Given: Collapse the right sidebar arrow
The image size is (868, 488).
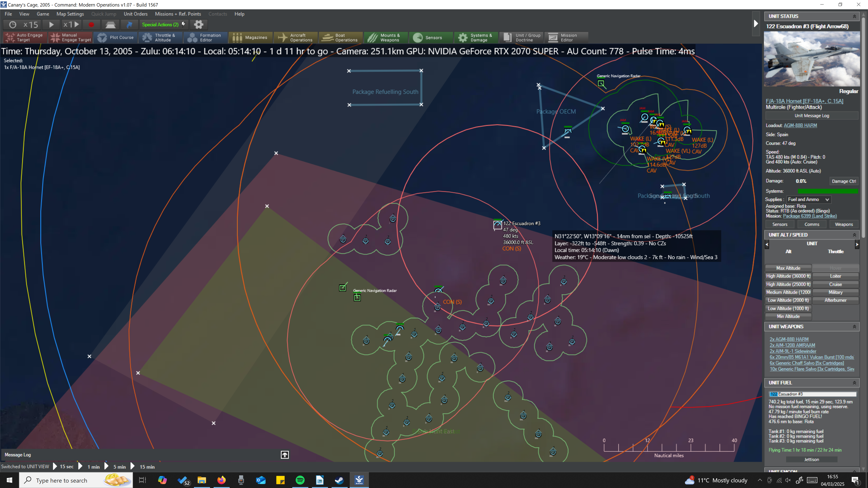Looking at the screenshot, I should pos(756,23).
